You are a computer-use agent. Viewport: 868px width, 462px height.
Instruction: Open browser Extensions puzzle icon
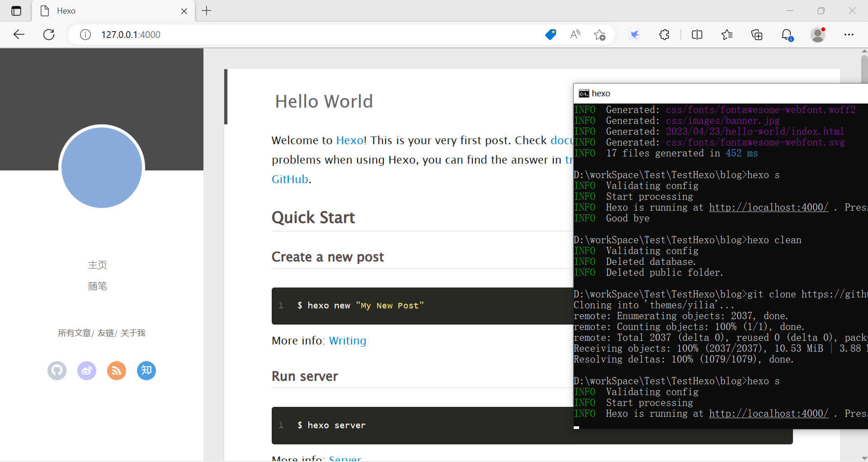(x=664, y=34)
